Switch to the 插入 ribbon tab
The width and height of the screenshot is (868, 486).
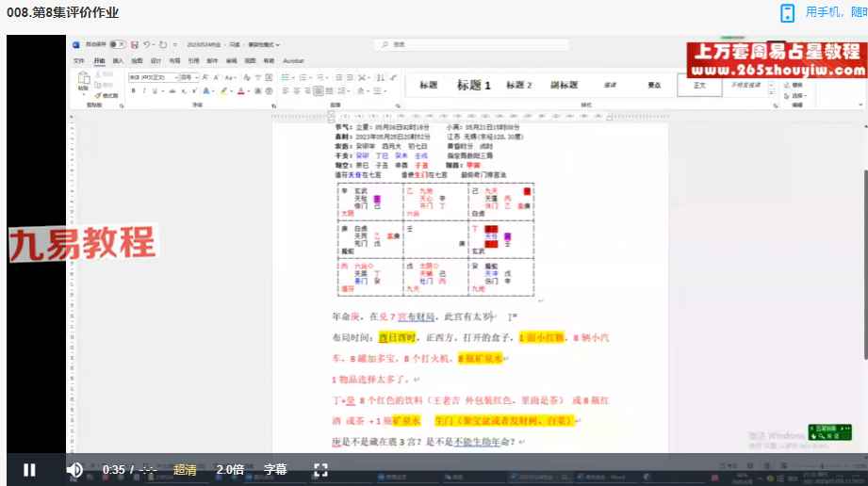tap(118, 61)
